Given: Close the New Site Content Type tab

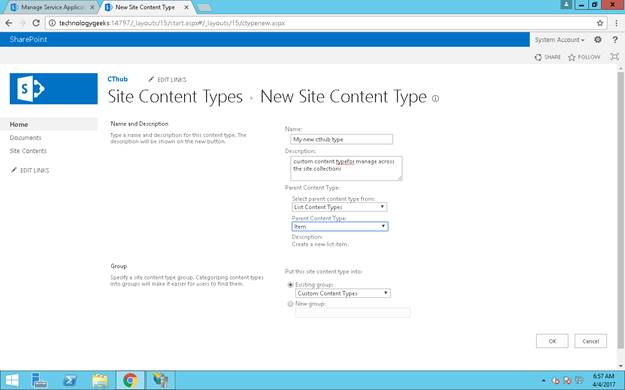Looking at the screenshot, I should 186,7.
